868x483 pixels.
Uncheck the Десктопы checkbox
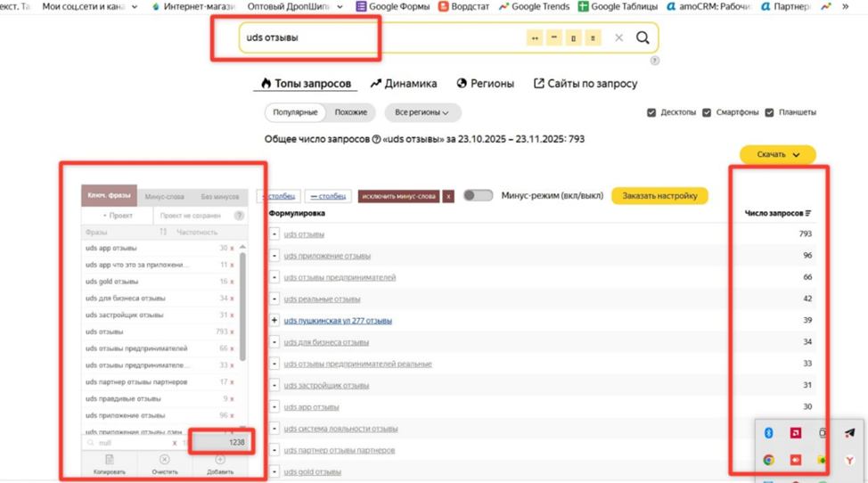tap(651, 112)
